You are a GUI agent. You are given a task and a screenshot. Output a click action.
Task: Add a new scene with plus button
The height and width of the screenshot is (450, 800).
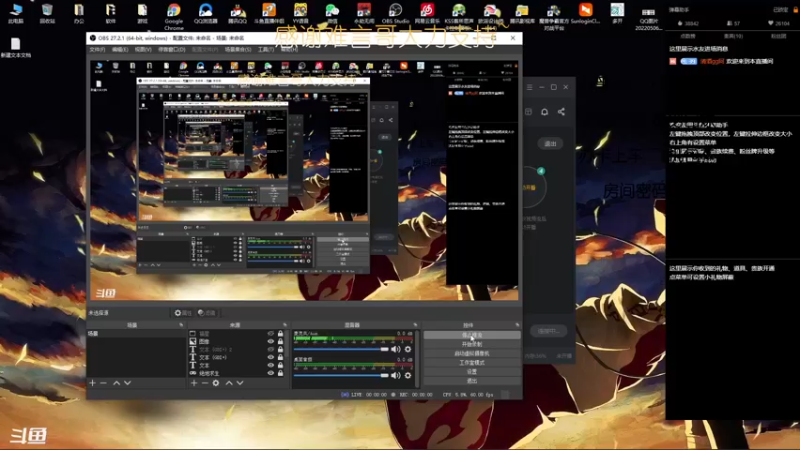(x=92, y=383)
